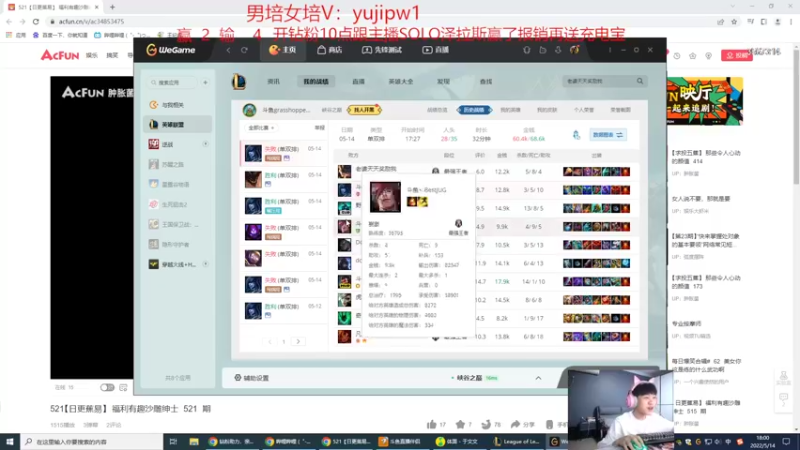
Task: Select 王国保卫战 in the sidebar list
Action: [x=178, y=224]
